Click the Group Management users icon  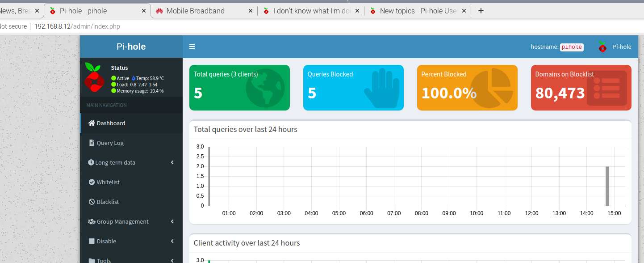click(x=92, y=221)
